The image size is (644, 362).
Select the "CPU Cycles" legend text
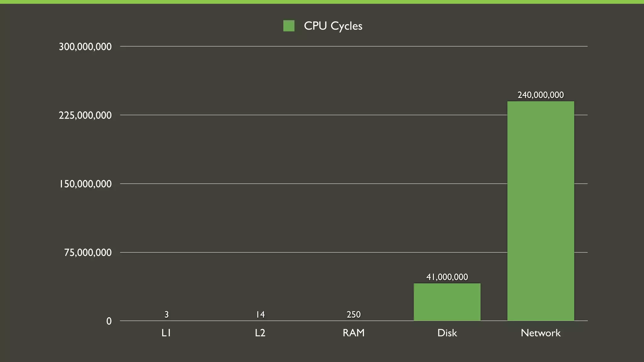point(333,26)
